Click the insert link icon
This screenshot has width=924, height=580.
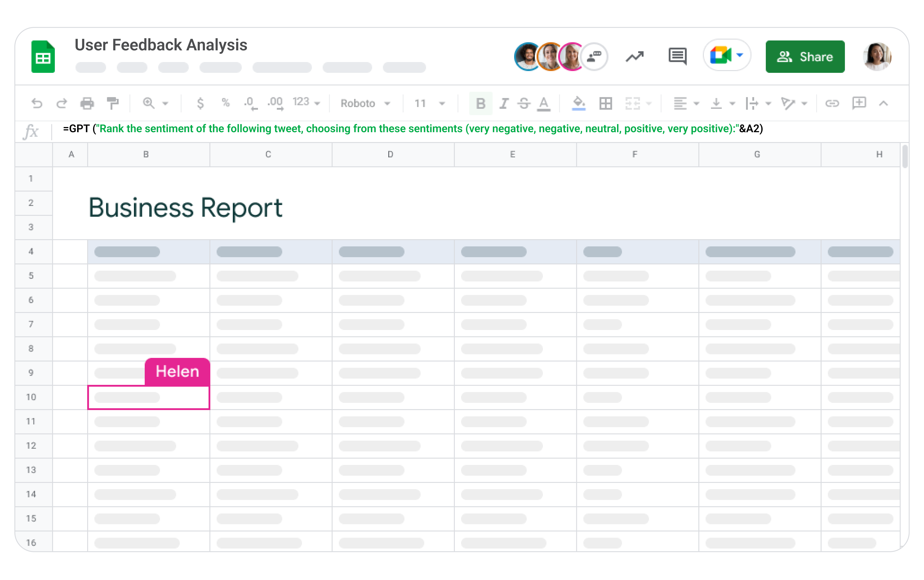[832, 103]
